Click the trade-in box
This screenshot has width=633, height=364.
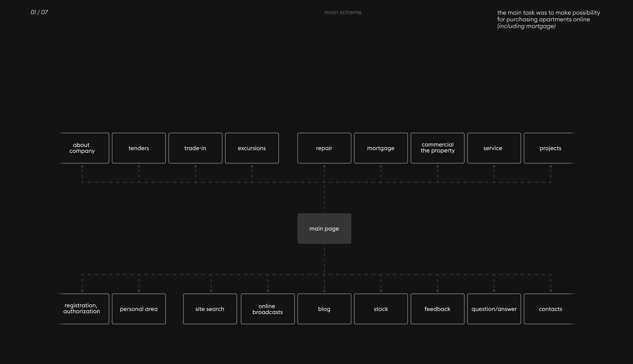pyautogui.click(x=195, y=148)
